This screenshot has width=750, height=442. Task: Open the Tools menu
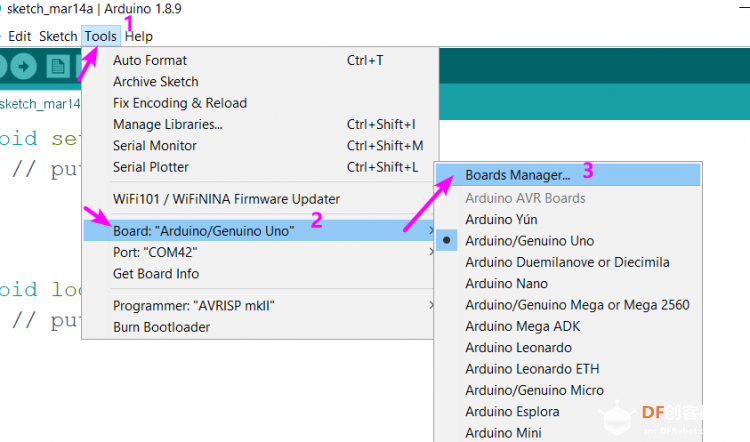(100, 36)
